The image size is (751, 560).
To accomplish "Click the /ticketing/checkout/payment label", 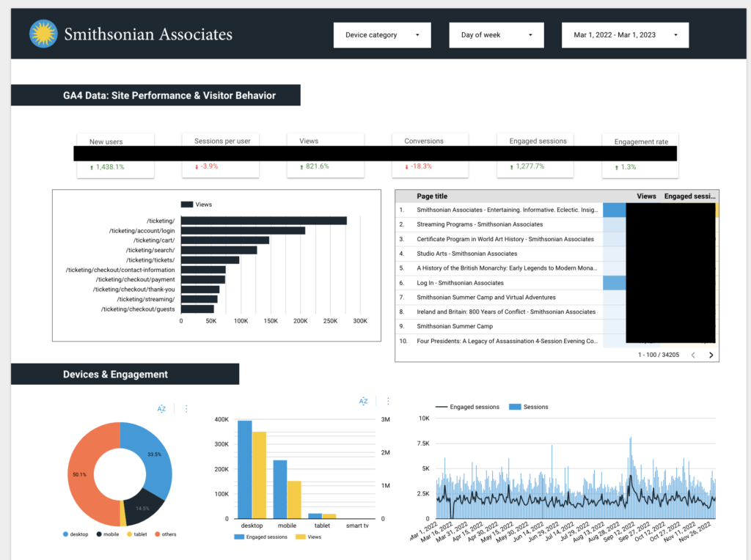I will [135, 279].
